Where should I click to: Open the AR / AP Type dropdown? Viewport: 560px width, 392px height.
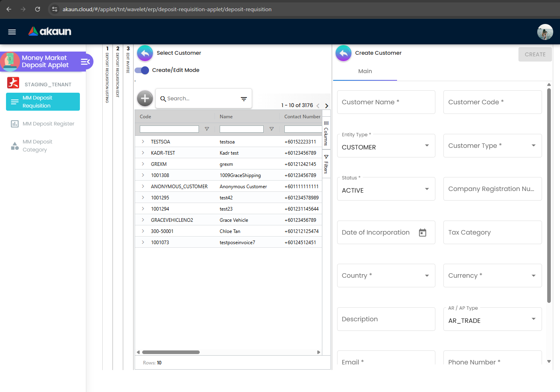[x=533, y=319]
